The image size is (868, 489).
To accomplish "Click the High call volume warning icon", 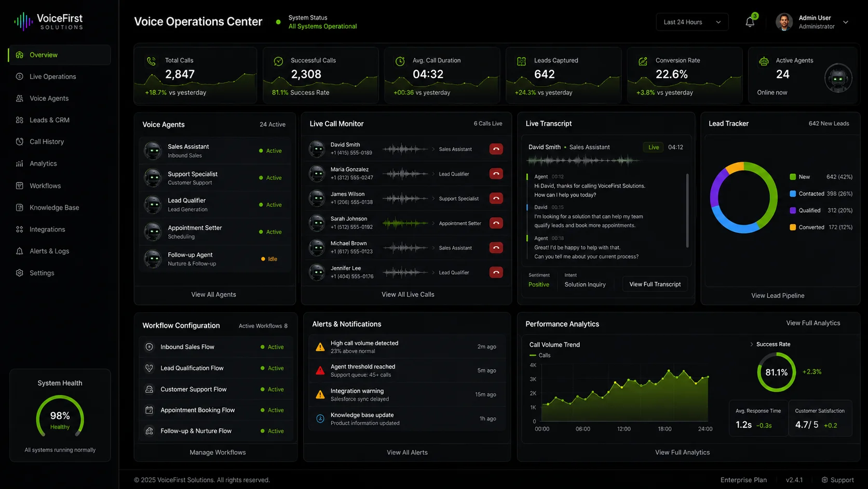I will point(320,347).
